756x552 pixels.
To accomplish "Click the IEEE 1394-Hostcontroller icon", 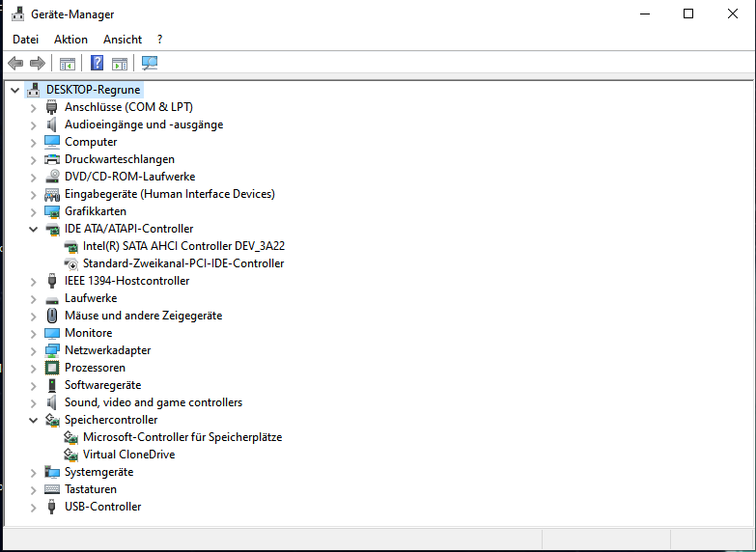I will 52,281.
